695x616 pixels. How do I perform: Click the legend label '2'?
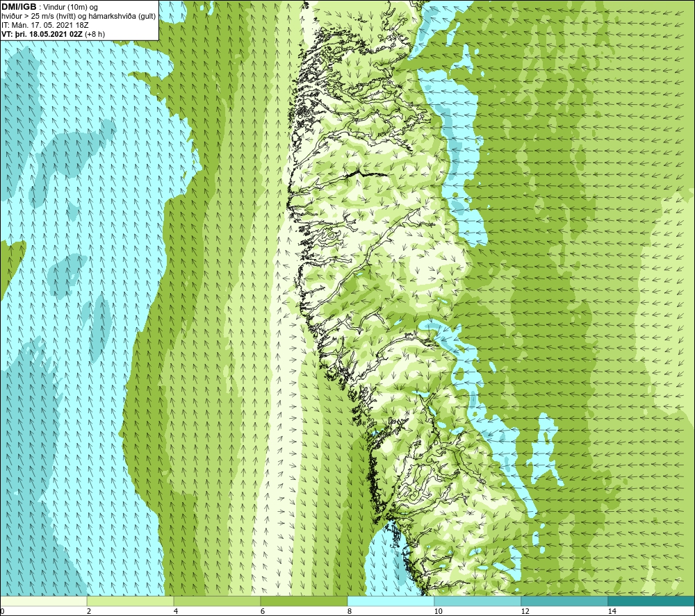[89, 611]
